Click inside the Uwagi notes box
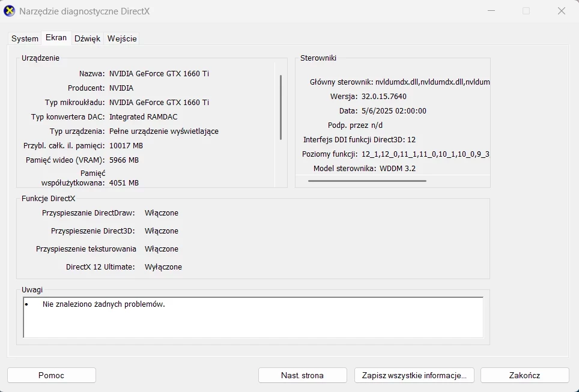This screenshot has width=579, height=392. (253, 318)
